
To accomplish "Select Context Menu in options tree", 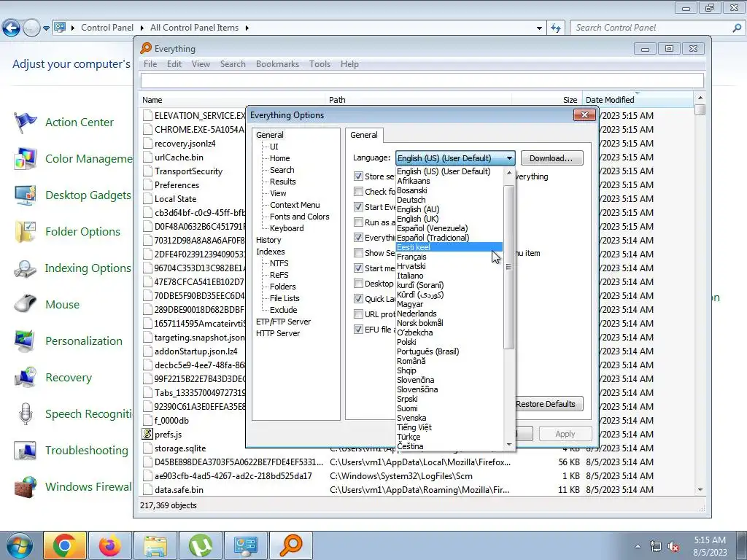I will 295,205.
